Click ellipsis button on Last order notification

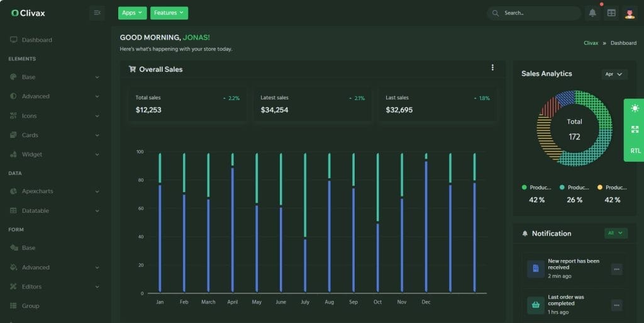(x=616, y=305)
